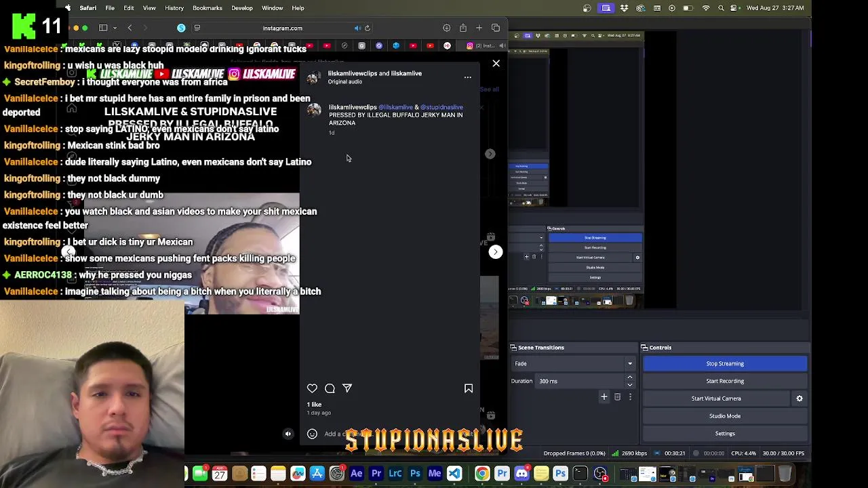The image size is (868, 488).
Task: Like the Instagram post with heart icon
Action: [312, 388]
